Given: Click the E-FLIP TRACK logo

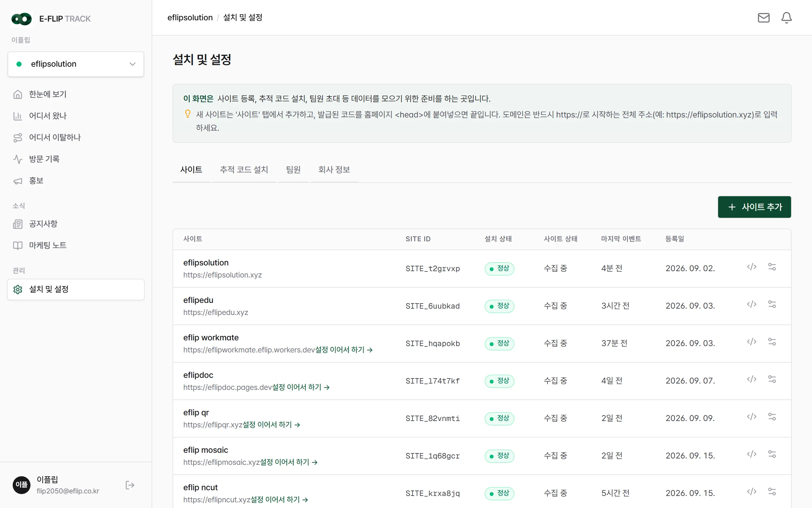Looking at the screenshot, I should coord(51,19).
